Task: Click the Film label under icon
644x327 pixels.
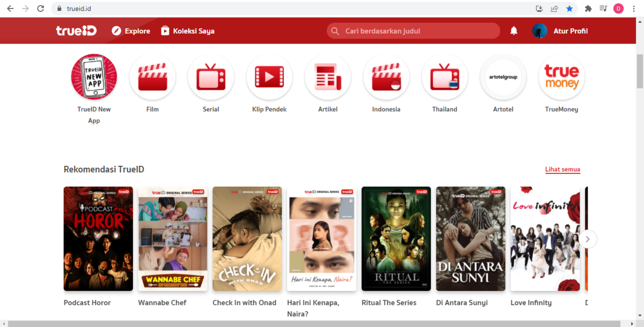Action: point(152,109)
